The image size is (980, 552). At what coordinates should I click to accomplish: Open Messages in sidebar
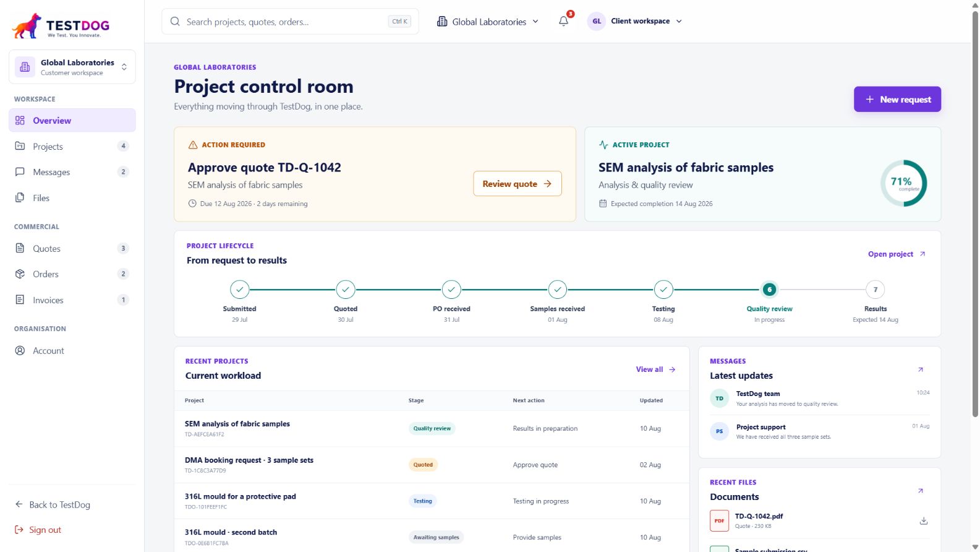[x=72, y=172]
